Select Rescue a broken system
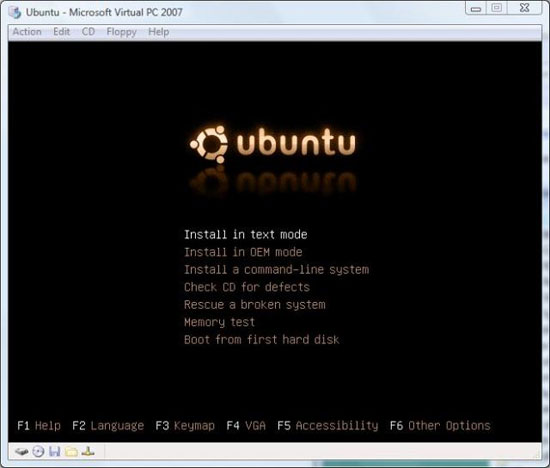This screenshot has width=550, height=468. (255, 305)
